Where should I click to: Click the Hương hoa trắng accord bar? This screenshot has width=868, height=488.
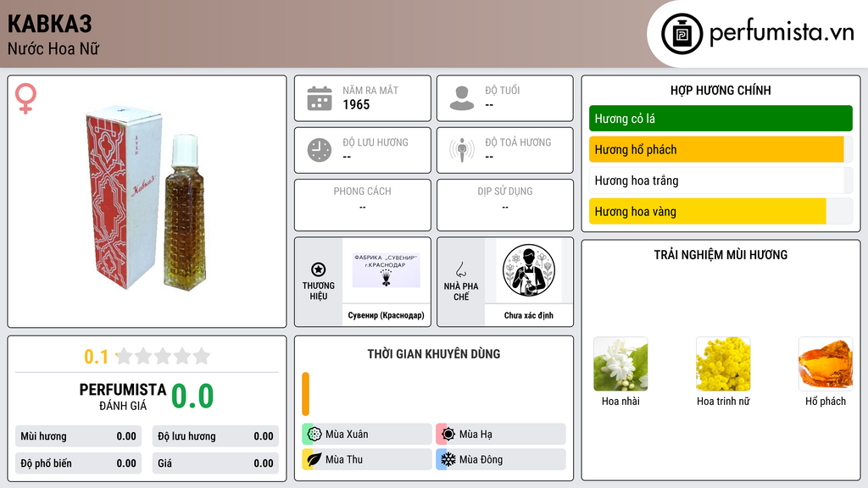pyautogui.click(x=721, y=180)
